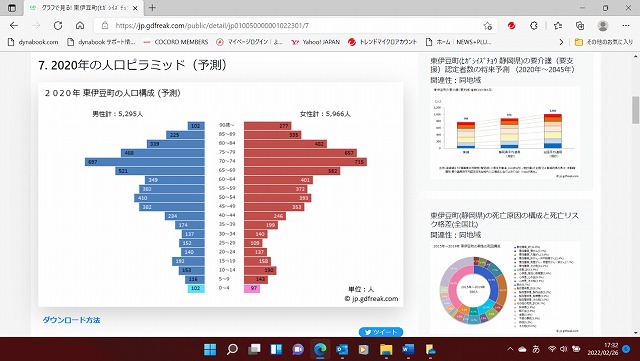Show hidden system tray icons chevron
This screenshot has height=361, width=640.
(510, 349)
